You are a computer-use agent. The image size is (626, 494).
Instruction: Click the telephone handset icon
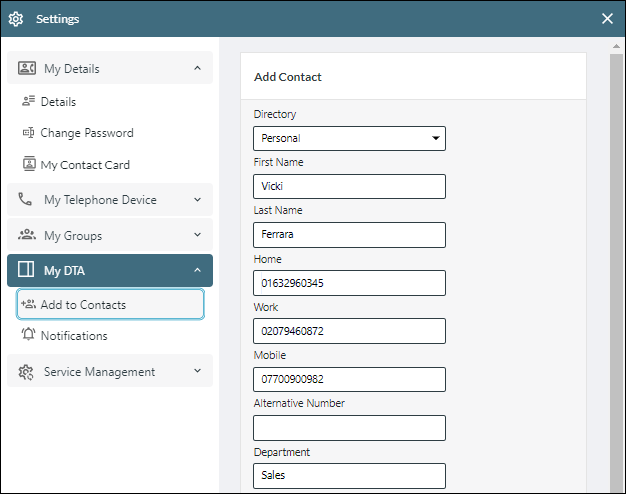click(25, 199)
